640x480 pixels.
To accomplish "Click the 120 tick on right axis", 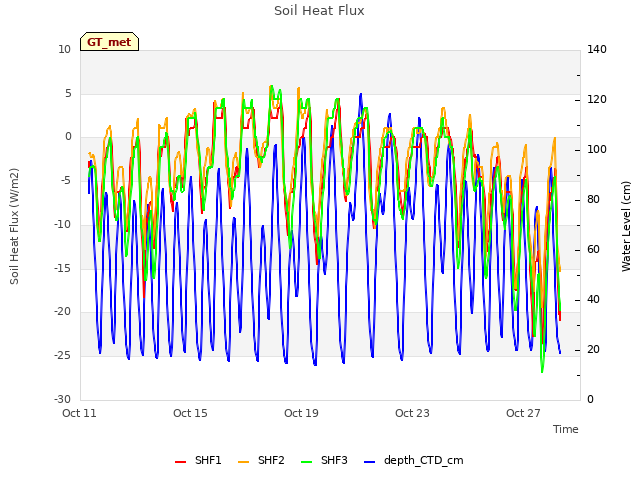I will 597,100.
